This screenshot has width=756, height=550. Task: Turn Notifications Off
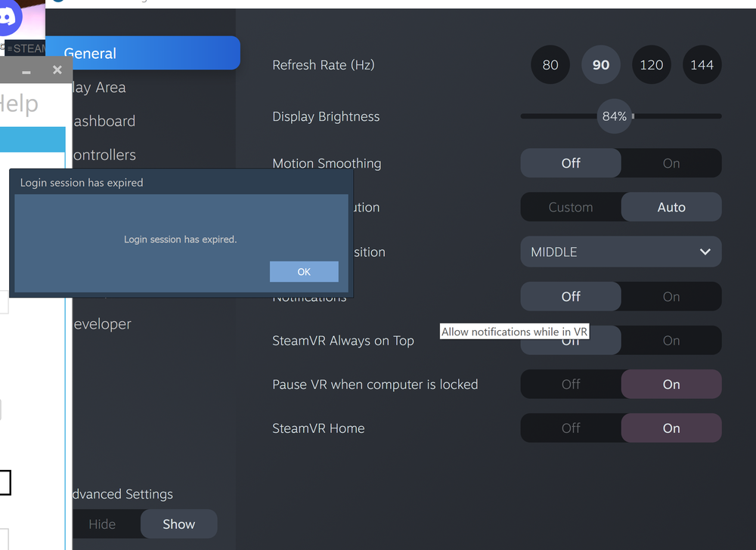(x=571, y=296)
